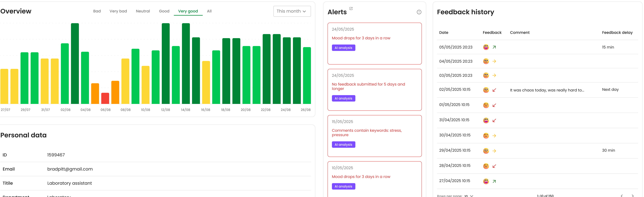This screenshot has width=644, height=197.
Task: Click the tallest dark green bar before 04/08
Action: 75,63
